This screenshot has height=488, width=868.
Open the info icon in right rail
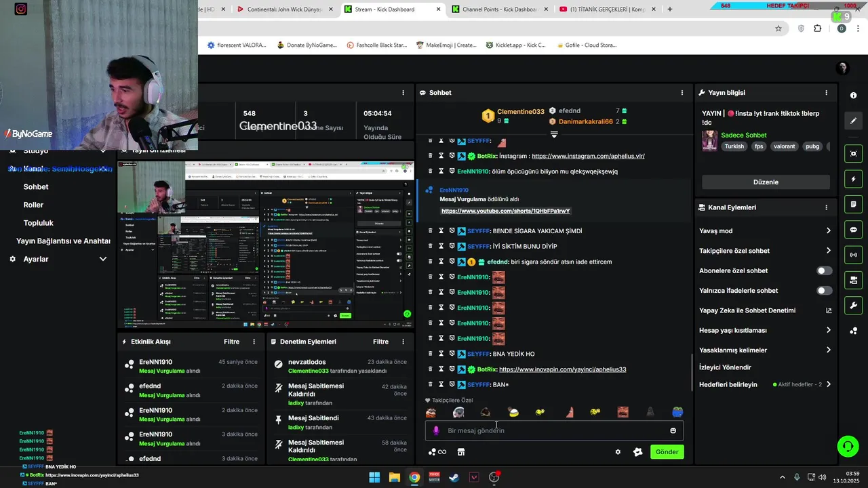click(854, 96)
